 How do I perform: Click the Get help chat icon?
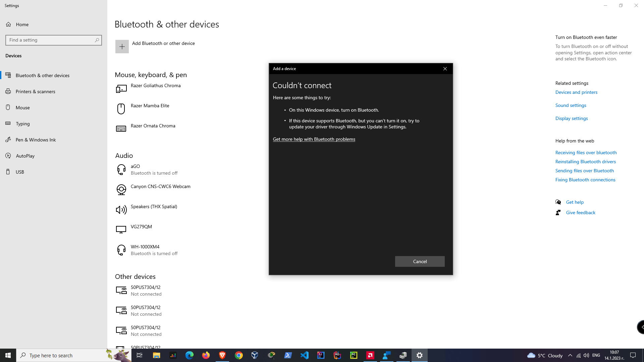[x=558, y=202]
